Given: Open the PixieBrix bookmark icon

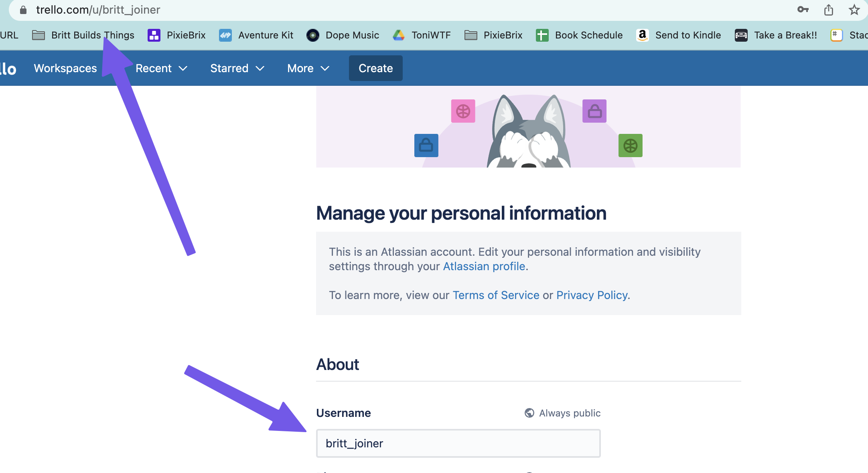Looking at the screenshot, I should coord(154,35).
